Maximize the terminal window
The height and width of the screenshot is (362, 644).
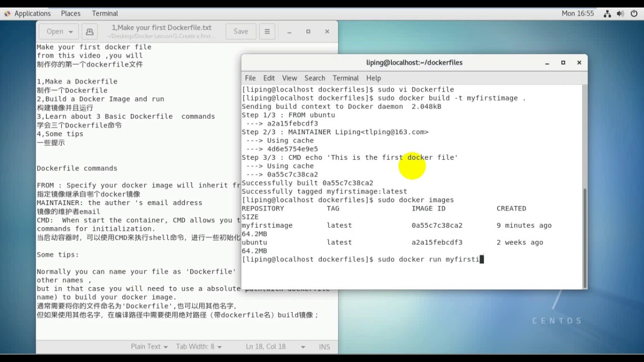563,63
